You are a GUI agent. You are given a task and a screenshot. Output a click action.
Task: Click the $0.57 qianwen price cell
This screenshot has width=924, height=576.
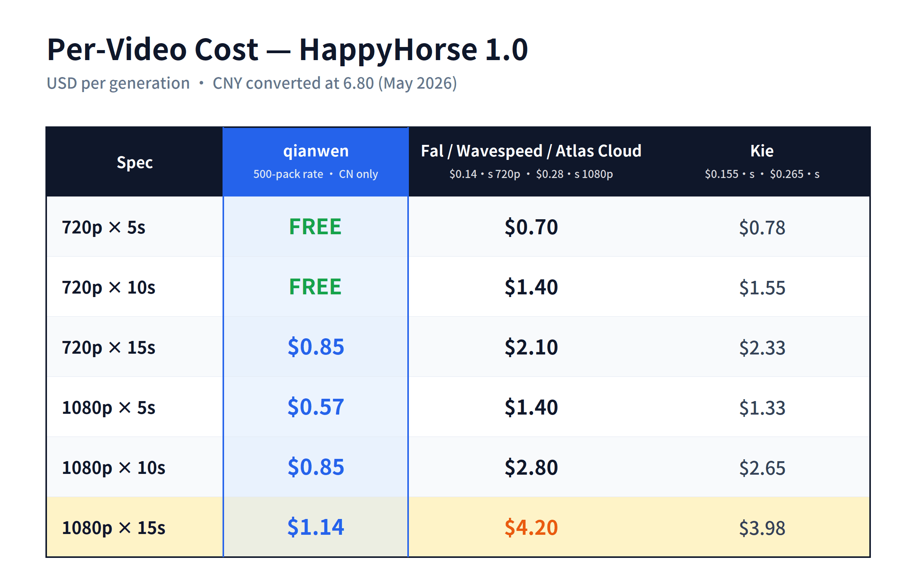316,407
